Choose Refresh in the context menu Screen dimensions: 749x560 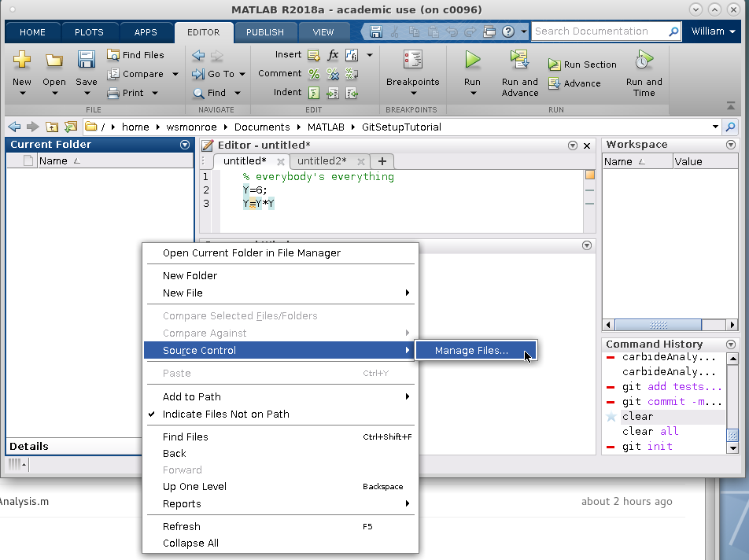(182, 526)
